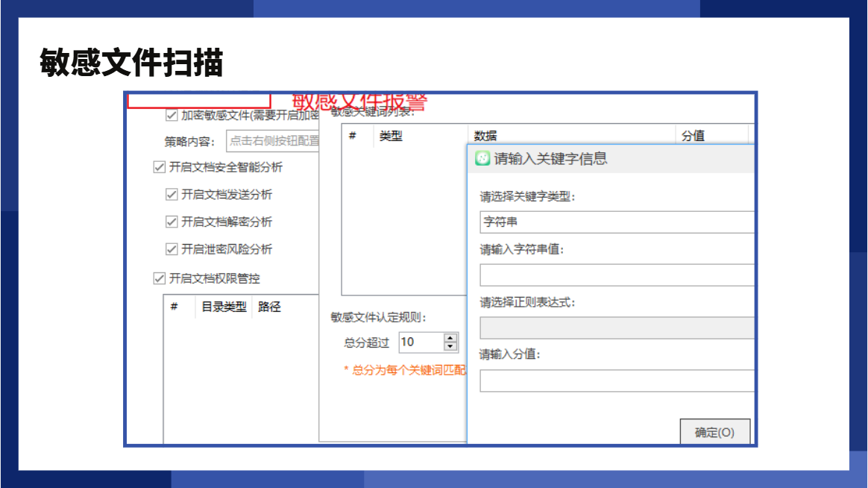
Task: Click the 请输入关键字信息 dialog title
Action: tap(551, 159)
